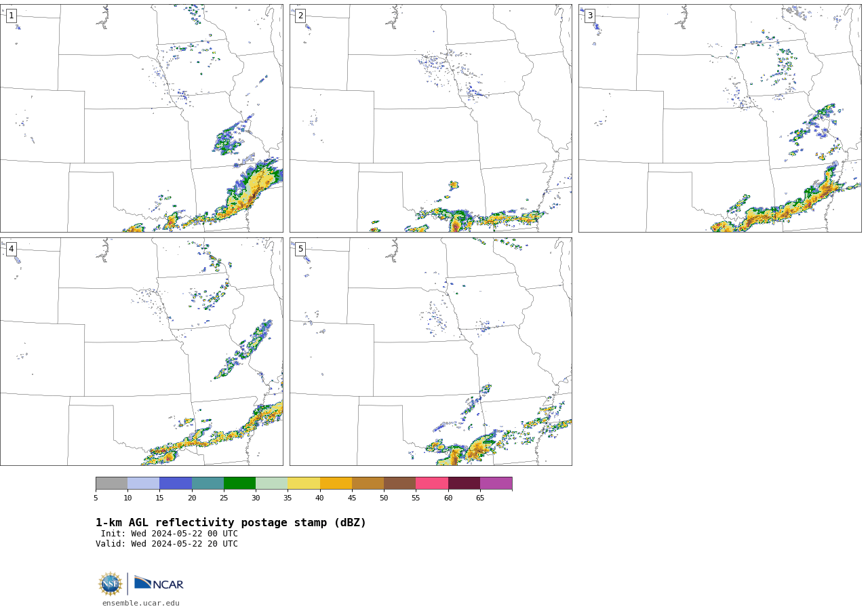
Task: Click the orange 40-45 dBZ swatch
Action: tap(336, 483)
